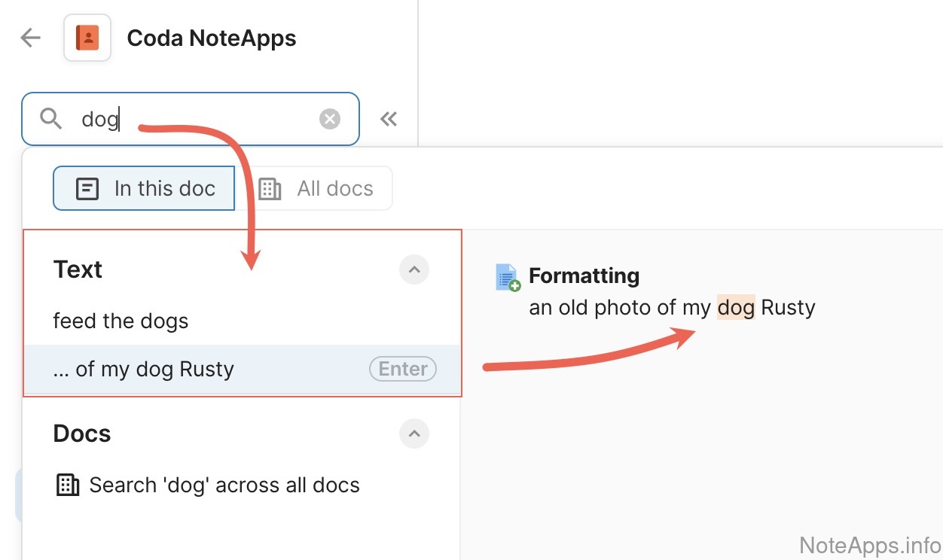Click the Formatting page icon in the preview
943x560 pixels.
[x=508, y=277]
